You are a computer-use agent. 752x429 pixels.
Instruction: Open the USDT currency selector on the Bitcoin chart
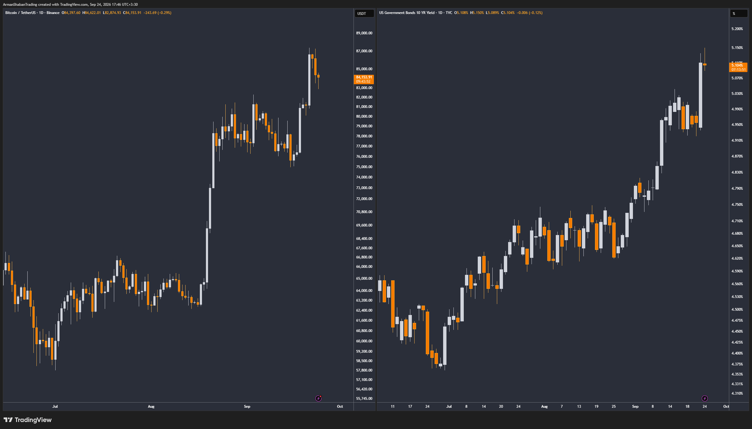tap(364, 13)
